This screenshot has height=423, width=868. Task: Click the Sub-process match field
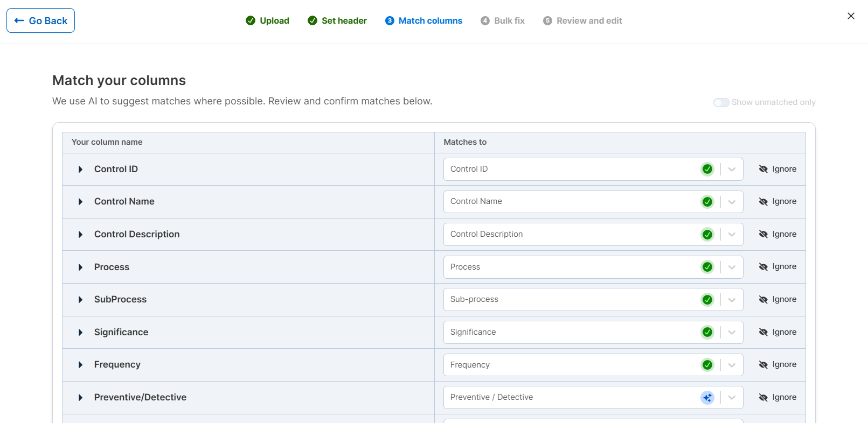click(593, 300)
